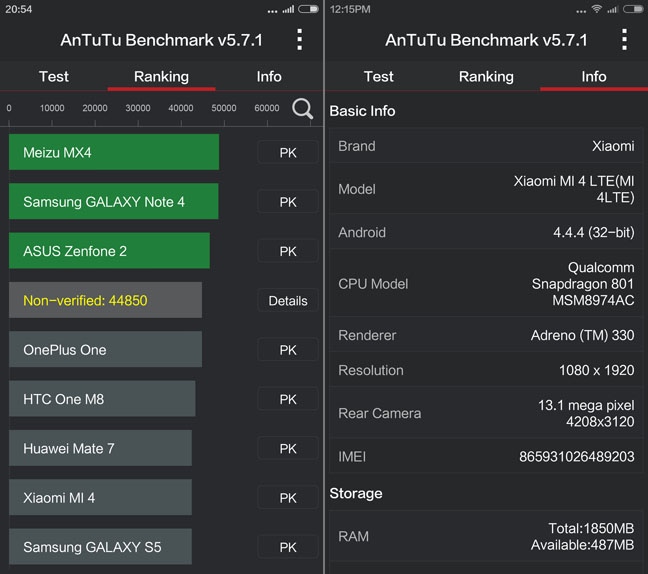The width and height of the screenshot is (648, 574).
Task: Select the Info tab on the right screen
Action: tap(594, 76)
